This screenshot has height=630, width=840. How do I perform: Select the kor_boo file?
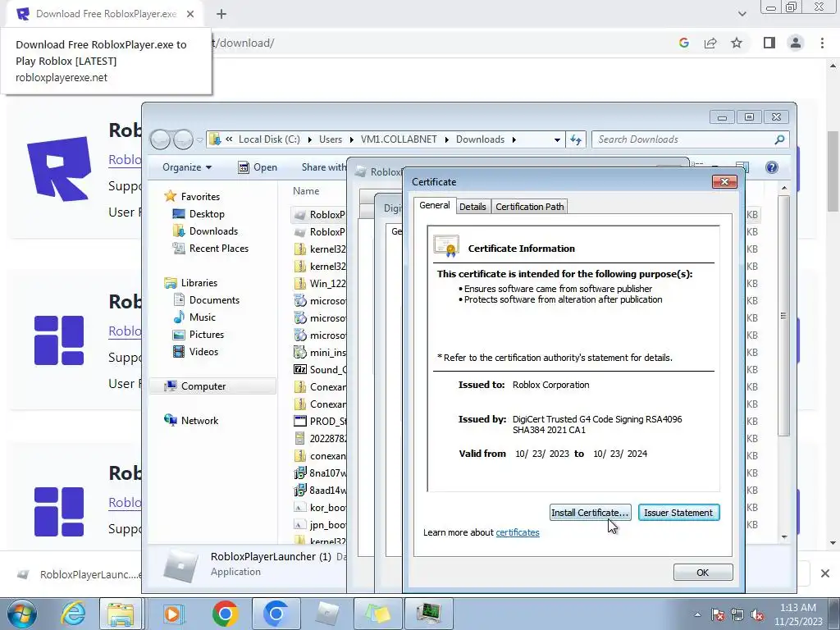click(x=320, y=507)
